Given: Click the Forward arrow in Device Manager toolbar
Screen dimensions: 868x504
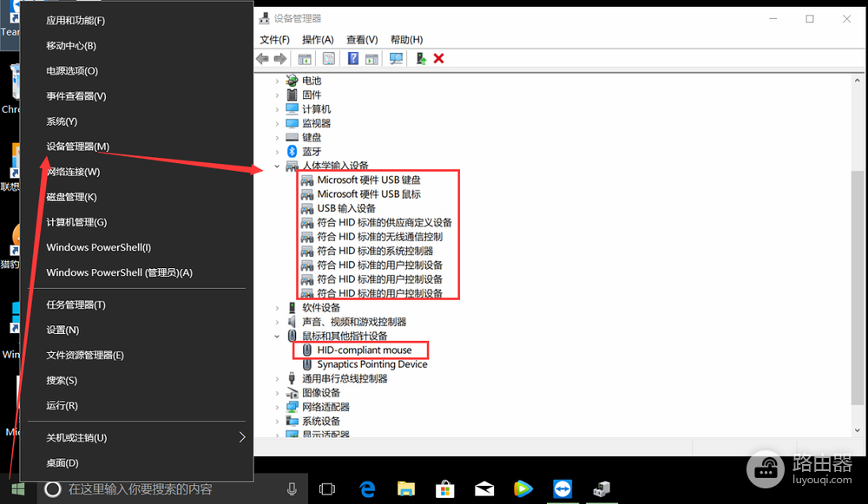Looking at the screenshot, I should pyautogui.click(x=280, y=59).
